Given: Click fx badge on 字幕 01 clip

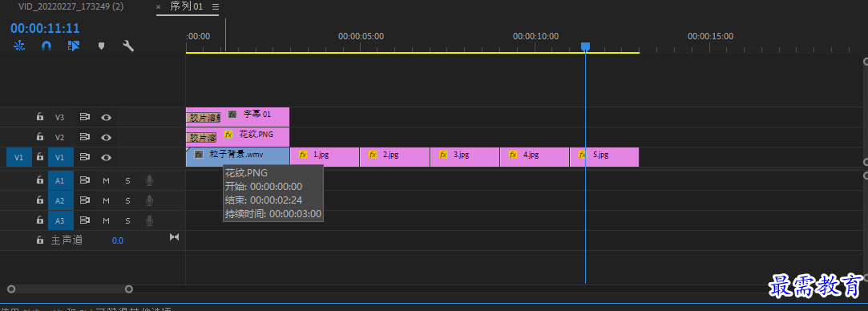Looking at the screenshot, I should (x=232, y=115).
